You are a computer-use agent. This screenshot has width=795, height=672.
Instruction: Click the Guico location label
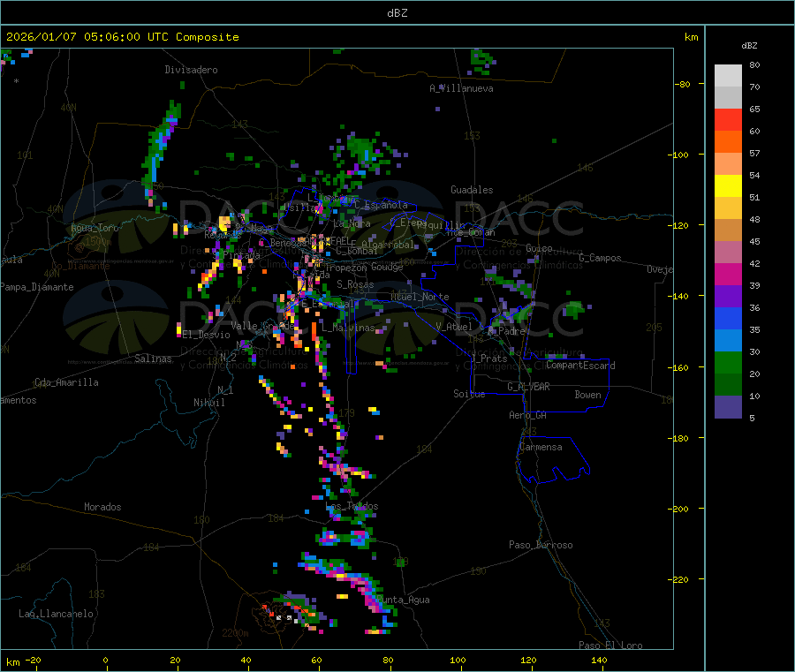pos(539,248)
